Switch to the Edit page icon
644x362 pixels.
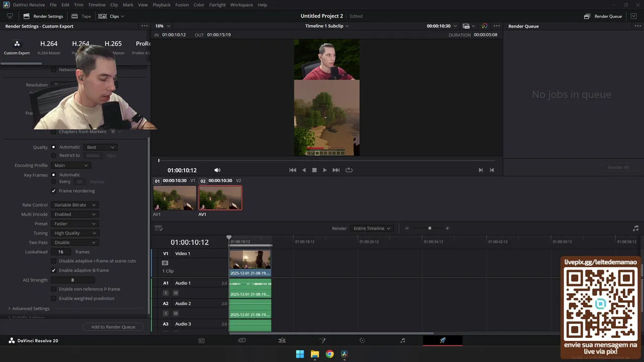coord(282,340)
